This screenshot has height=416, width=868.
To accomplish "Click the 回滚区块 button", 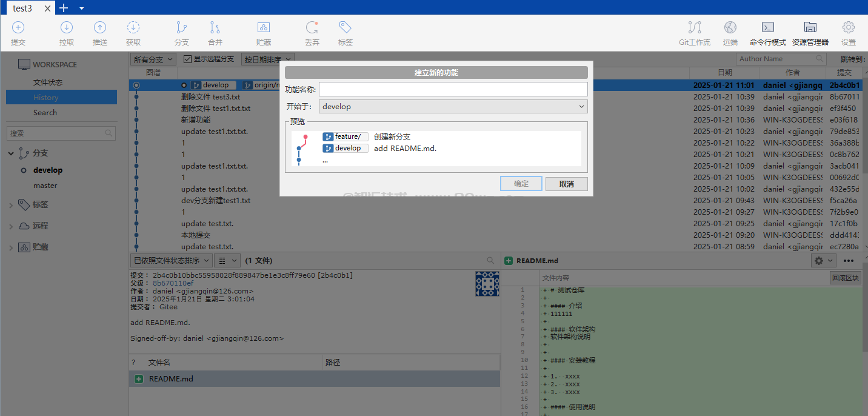I will (845, 278).
